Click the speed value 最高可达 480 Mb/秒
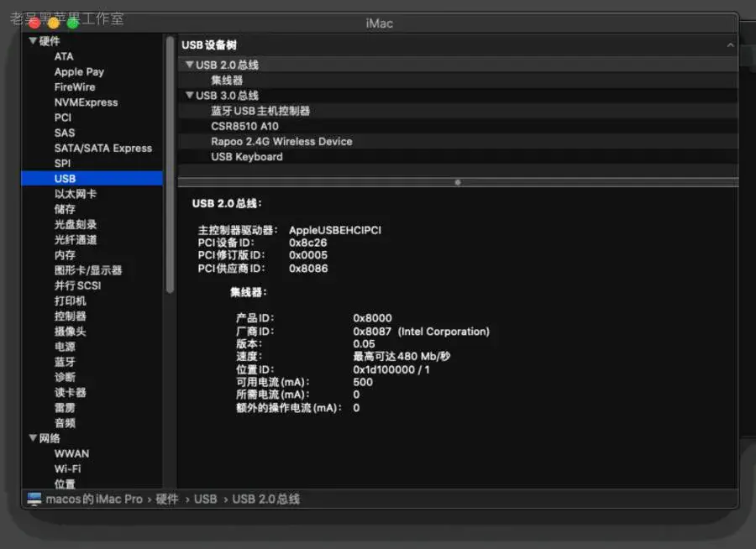756x549 pixels. 402,356
